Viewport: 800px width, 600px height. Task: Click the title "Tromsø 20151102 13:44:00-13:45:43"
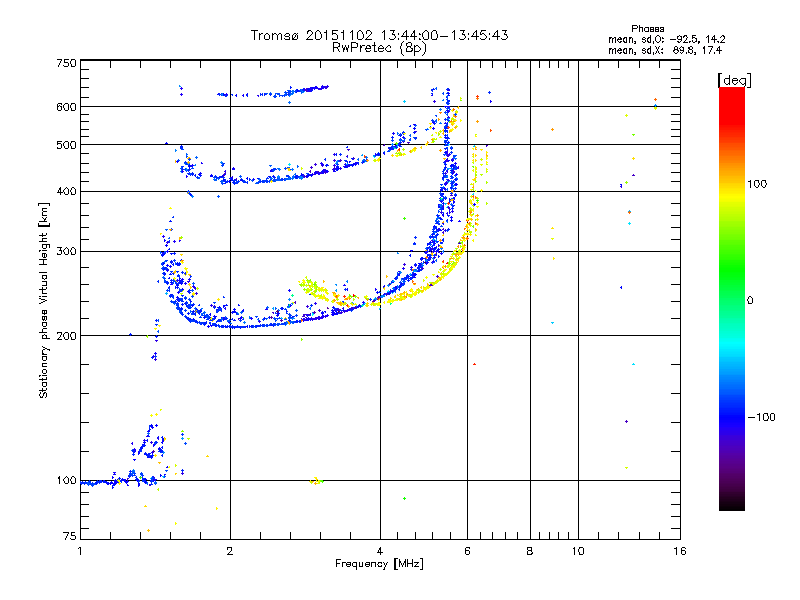[x=379, y=35]
